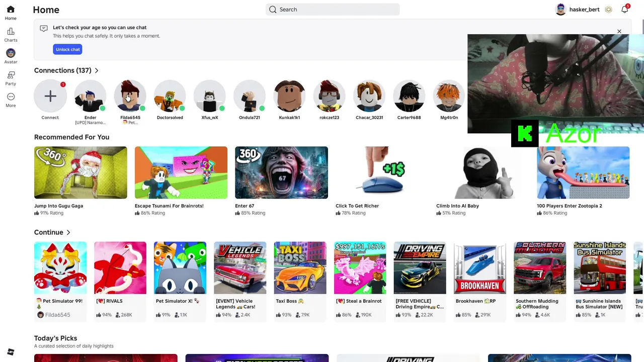Click the Roblox logo icon at sidebar bottom
Screen dimensions: 644x362
tap(11, 351)
